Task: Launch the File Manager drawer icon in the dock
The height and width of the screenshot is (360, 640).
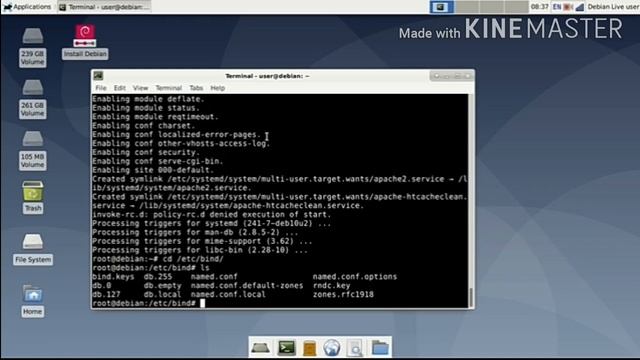Action: (x=309, y=348)
